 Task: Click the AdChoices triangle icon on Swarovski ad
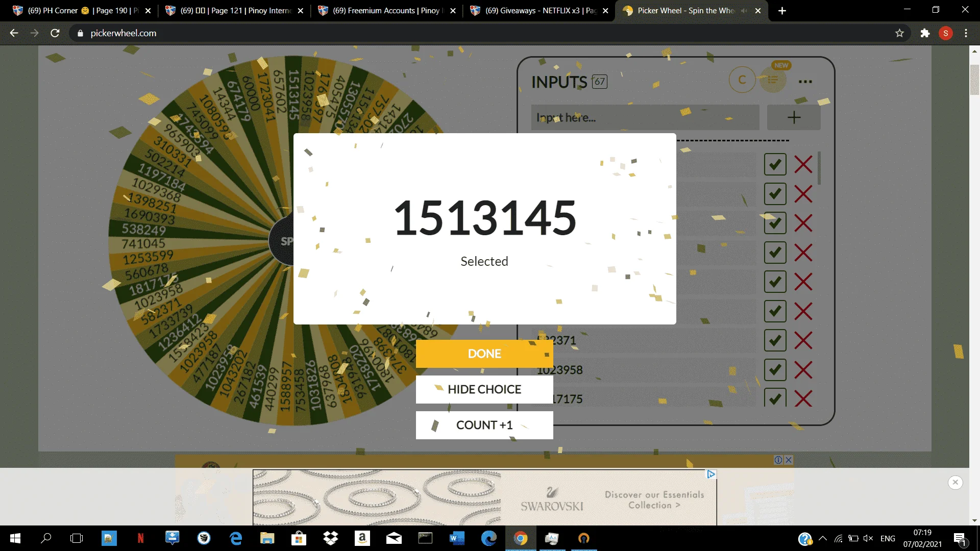point(711,474)
